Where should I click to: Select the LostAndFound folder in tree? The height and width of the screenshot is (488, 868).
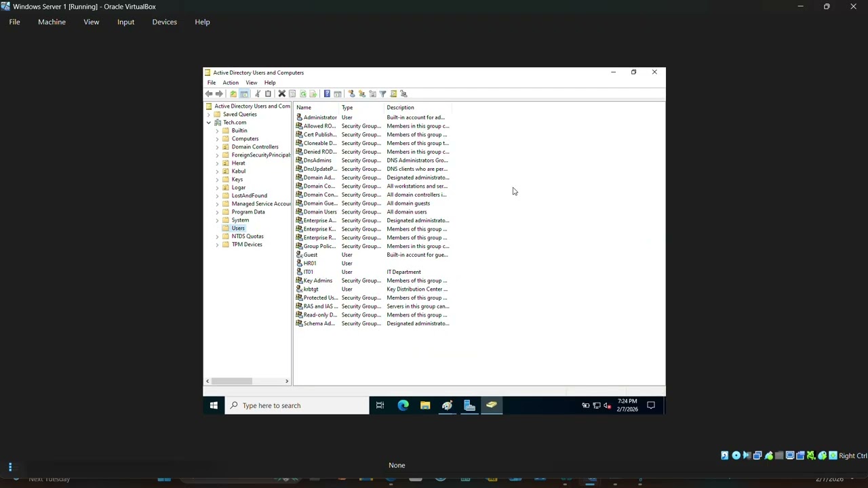pos(245,196)
